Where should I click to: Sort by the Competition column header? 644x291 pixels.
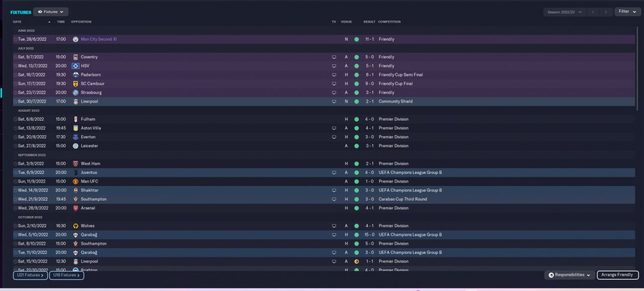pyautogui.click(x=389, y=22)
